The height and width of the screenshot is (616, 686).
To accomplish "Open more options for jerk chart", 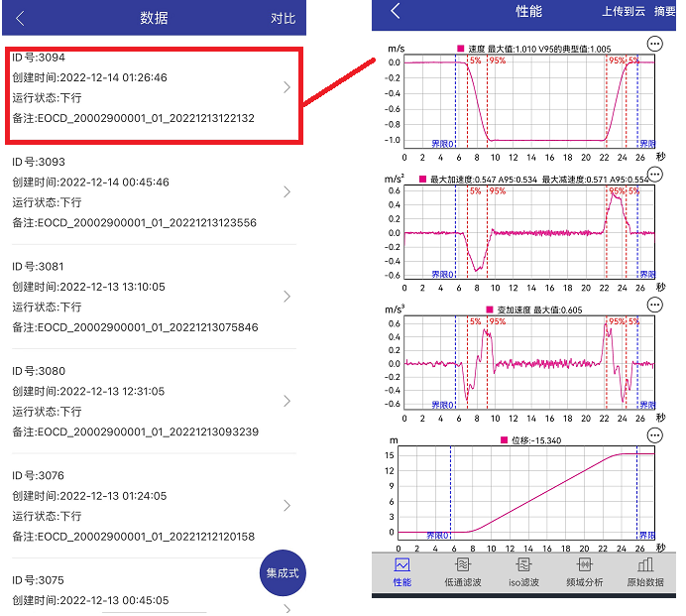I will (654, 305).
